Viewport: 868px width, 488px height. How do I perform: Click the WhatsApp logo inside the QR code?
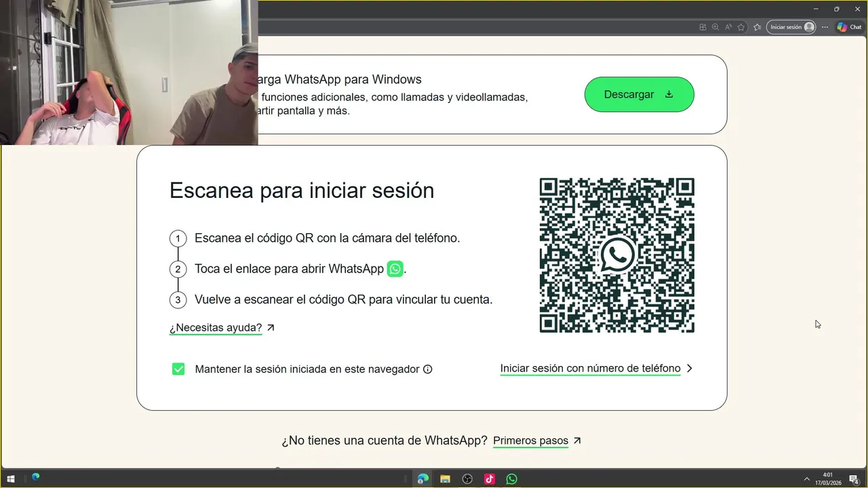pyautogui.click(x=617, y=255)
